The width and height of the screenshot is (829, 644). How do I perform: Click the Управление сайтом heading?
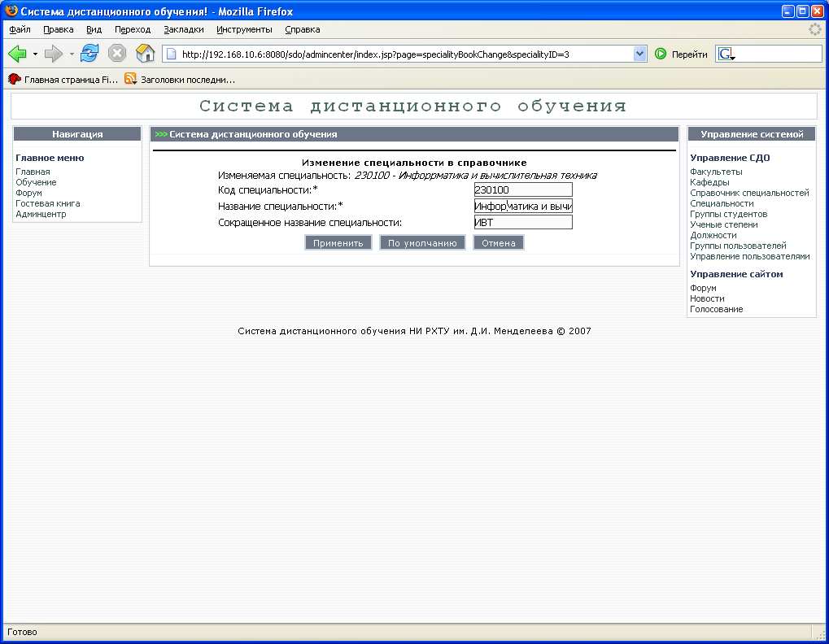point(736,274)
